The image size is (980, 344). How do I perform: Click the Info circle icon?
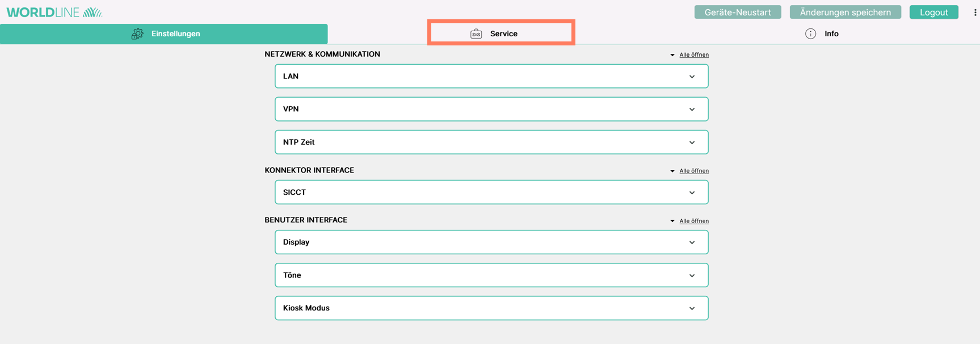(810, 34)
